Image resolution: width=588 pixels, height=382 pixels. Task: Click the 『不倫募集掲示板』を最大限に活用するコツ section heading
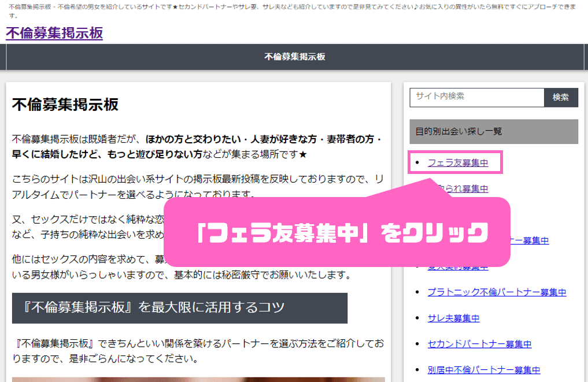179,308
